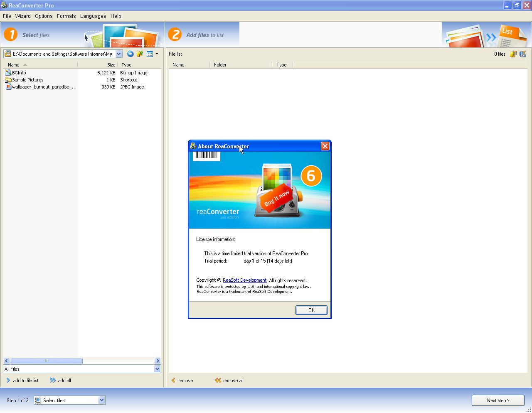This screenshot has width=532, height=413.
Task: Click add to file list
Action: [22, 380]
